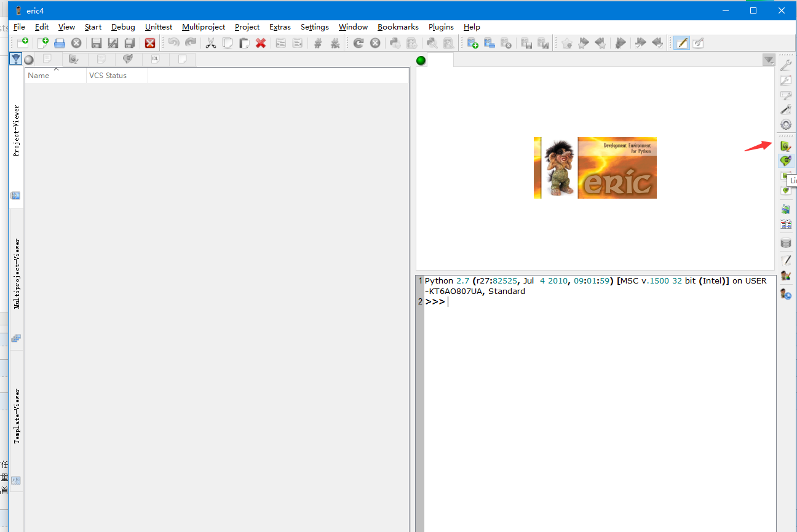Click the Save All icon
797x532 pixels.
(130, 43)
